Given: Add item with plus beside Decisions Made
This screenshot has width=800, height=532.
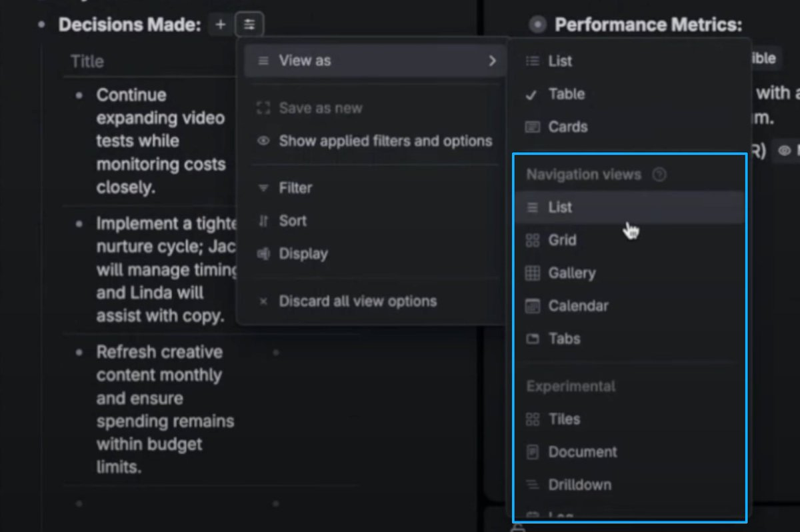Looking at the screenshot, I should 221,25.
